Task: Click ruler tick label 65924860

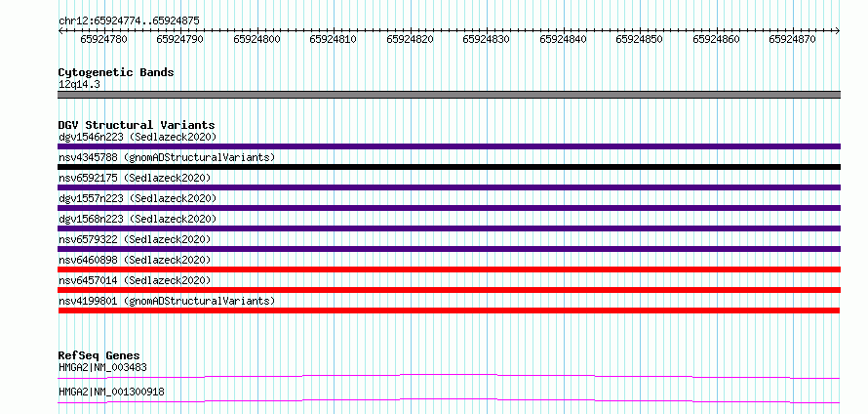Action: 717,39
